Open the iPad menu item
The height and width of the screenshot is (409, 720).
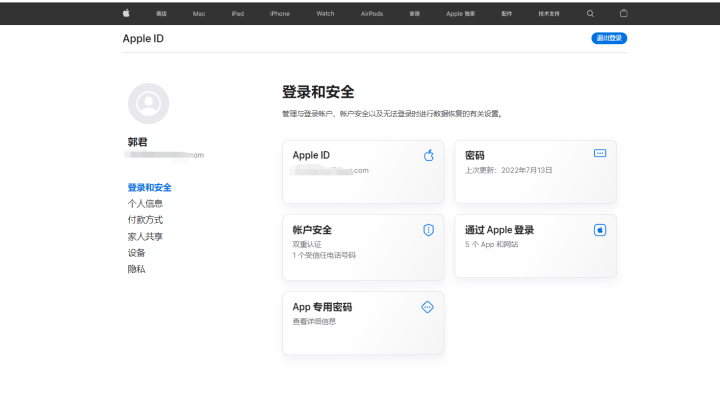(238, 14)
